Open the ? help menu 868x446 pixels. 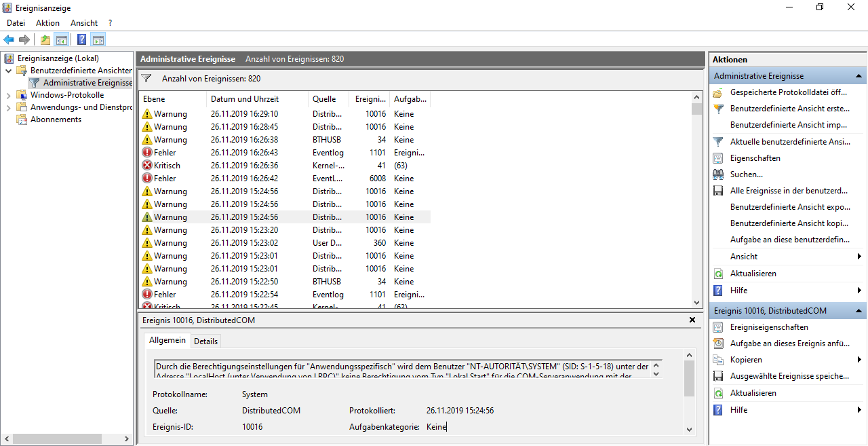(110, 23)
